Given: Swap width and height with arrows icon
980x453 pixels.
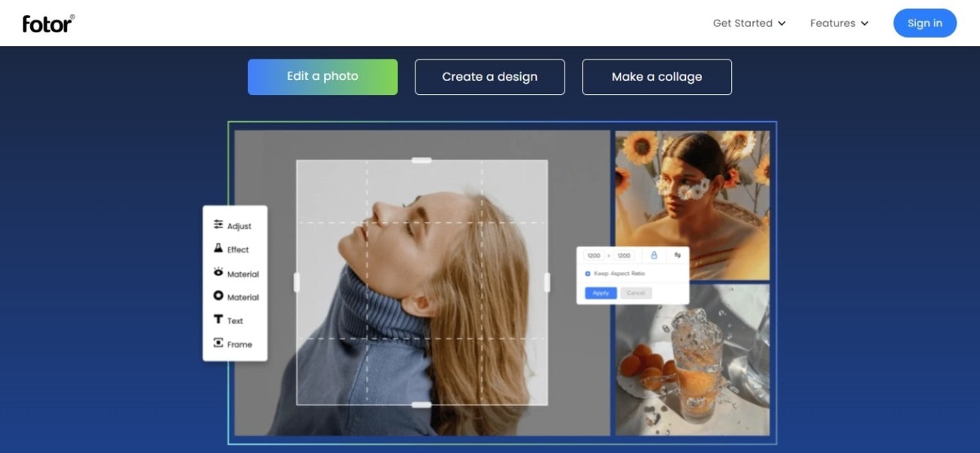Looking at the screenshot, I should pos(678,256).
